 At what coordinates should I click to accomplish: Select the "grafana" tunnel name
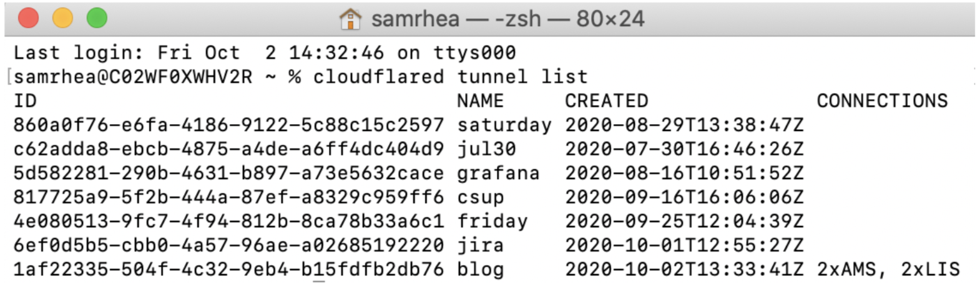(x=497, y=173)
